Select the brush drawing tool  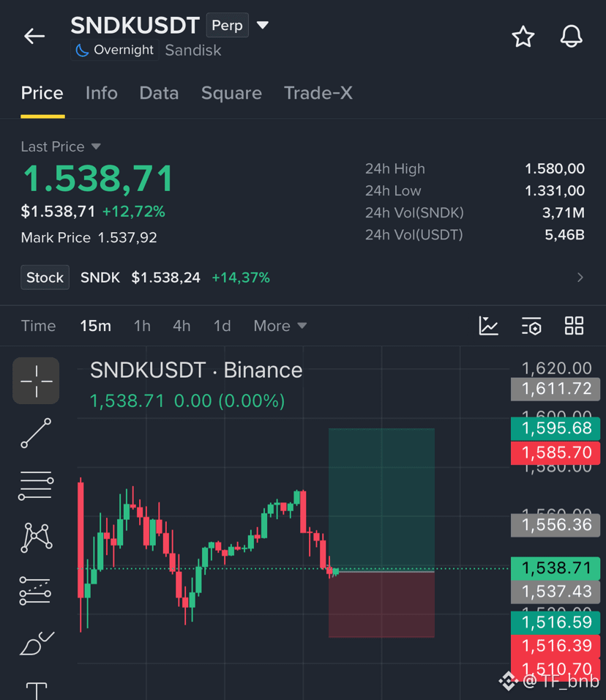pyautogui.click(x=37, y=644)
